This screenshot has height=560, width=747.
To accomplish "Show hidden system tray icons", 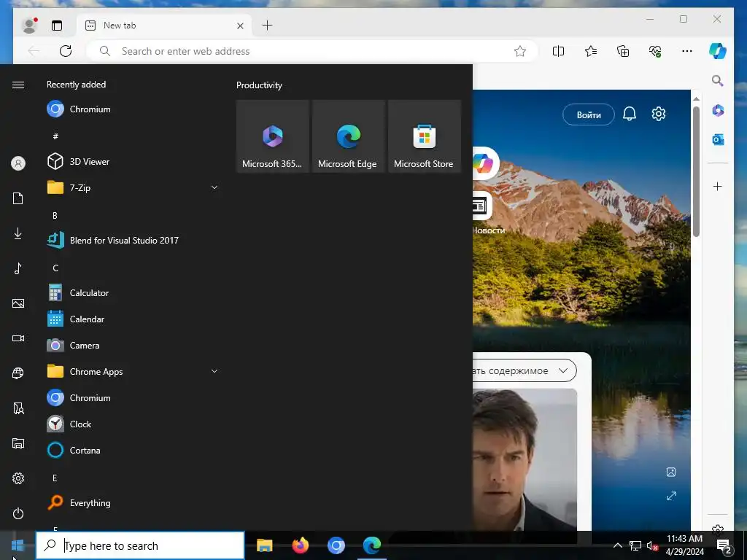I will (617, 545).
